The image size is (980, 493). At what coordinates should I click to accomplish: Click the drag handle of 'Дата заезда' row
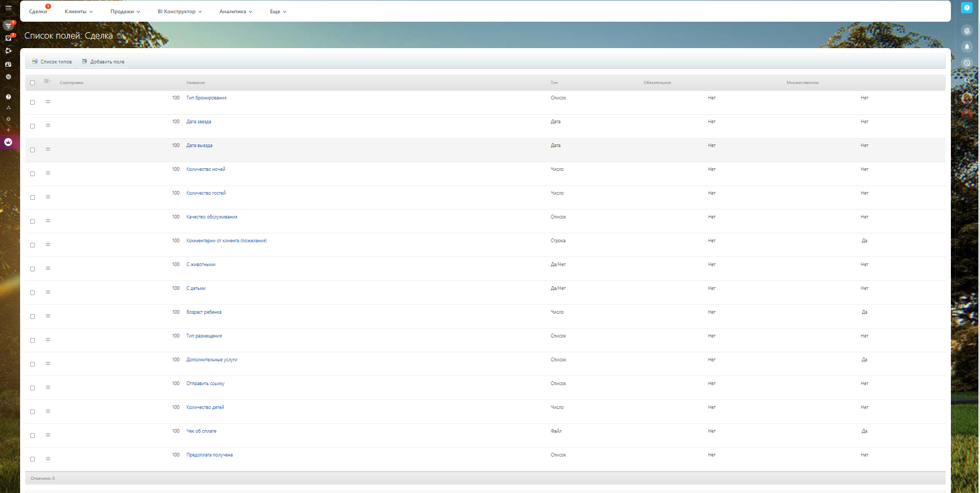point(48,125)
